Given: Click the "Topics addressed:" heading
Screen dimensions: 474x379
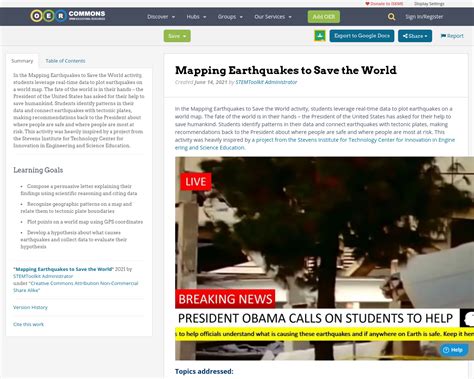Looking at the screenshot, I should pos(204,371).
